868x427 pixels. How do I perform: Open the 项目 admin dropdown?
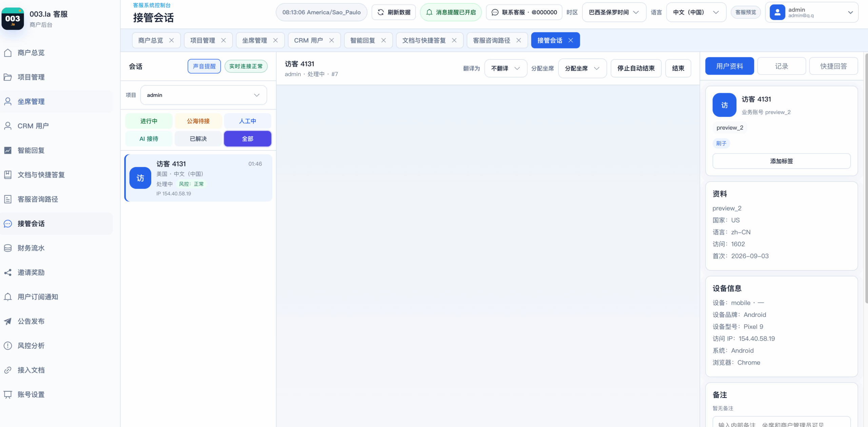(x=203, y=95)
